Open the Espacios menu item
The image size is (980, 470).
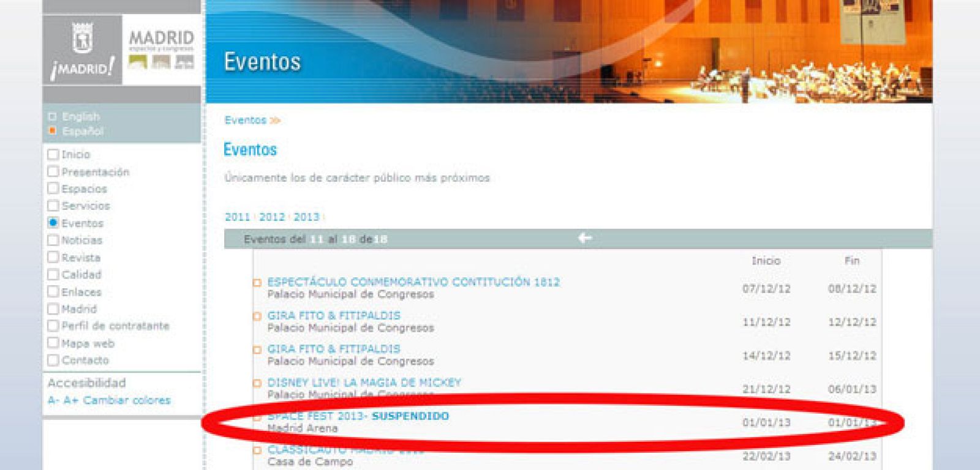(x=84, y=189)
